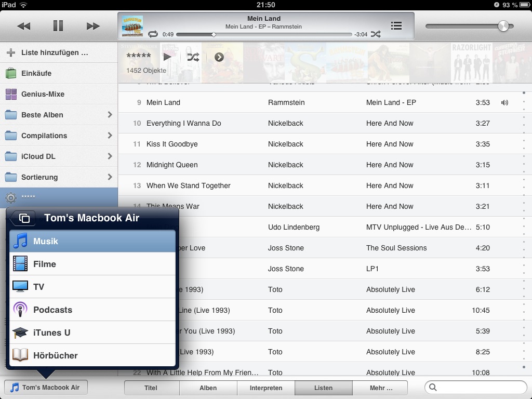The width and height of the screenshot is (532, 399).
Task: Tap album The Soul Sessions
Action: pyautogui.click(x=396, y=248)
